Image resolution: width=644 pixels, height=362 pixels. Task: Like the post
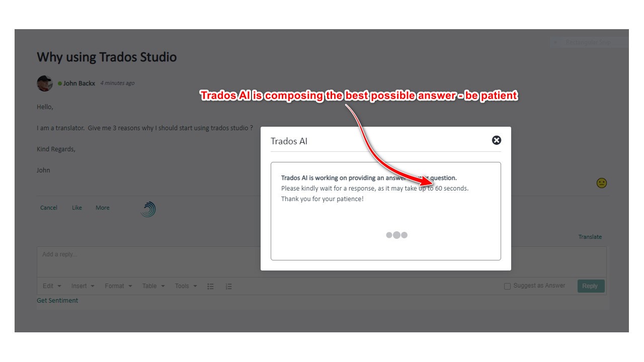tap(77, 208)
